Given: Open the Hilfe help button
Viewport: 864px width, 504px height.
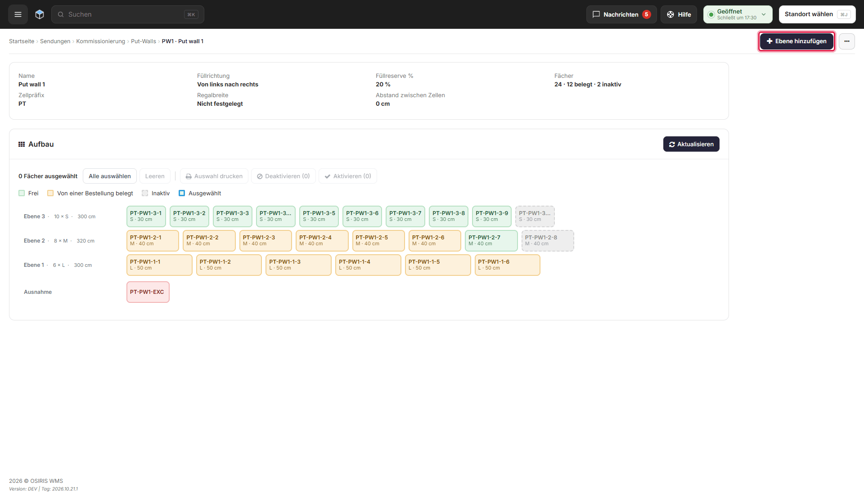Looking at the screenshot, I should 679,14.
